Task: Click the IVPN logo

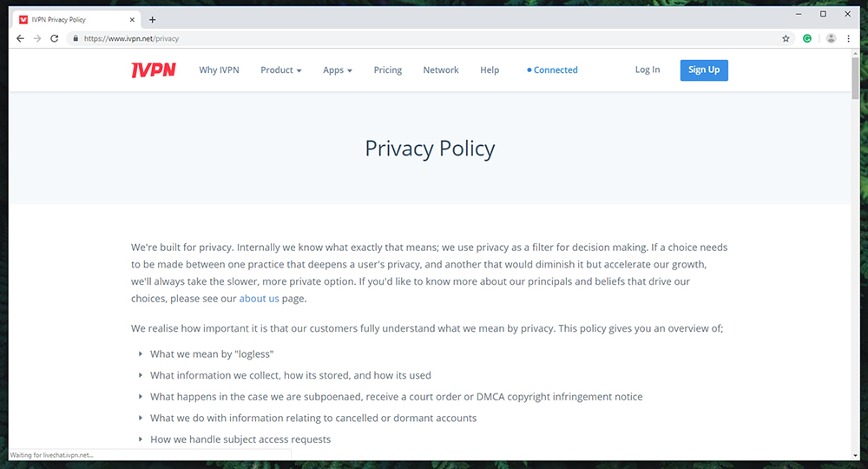Action: pos(154,69)
